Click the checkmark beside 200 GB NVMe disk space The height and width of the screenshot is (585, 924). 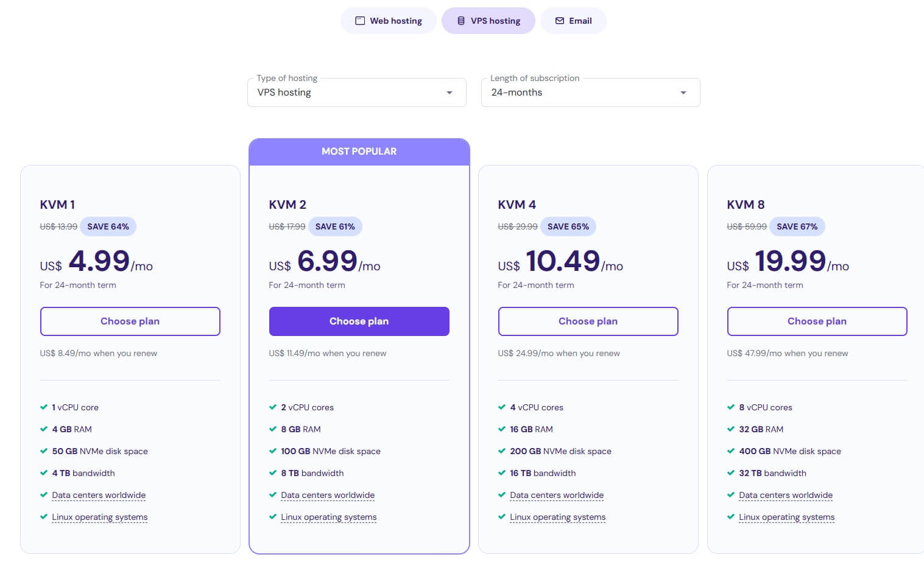click(x=502, y=451)
